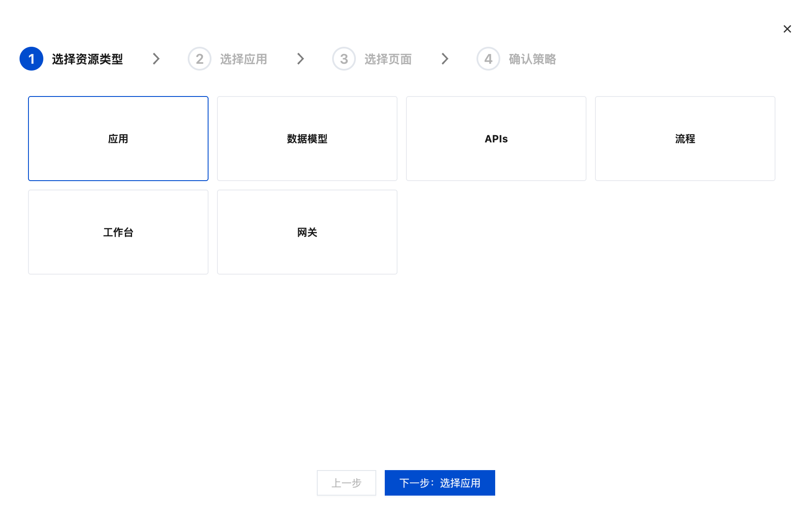The width and height of the screenshot is (812, 516).
Task: Select the 网关 resource type card
Action: [307, 232]
